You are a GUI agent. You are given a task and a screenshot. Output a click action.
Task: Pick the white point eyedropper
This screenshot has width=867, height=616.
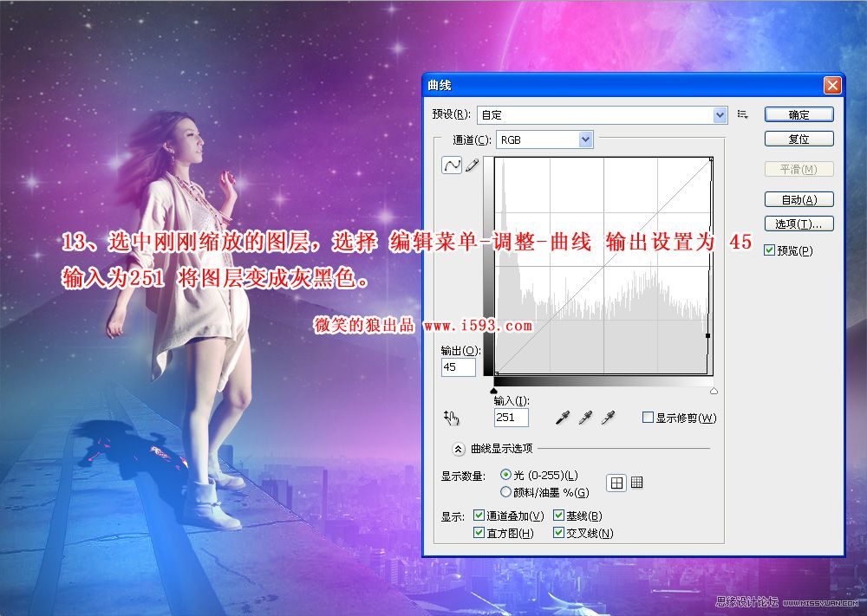pos(609,418)
